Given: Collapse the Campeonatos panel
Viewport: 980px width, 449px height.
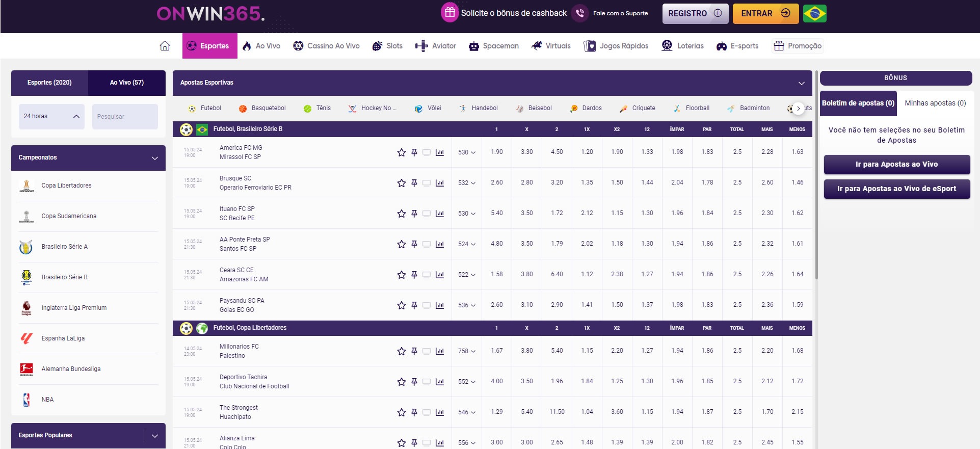Looking at the screenshot, I should (155, 158).
